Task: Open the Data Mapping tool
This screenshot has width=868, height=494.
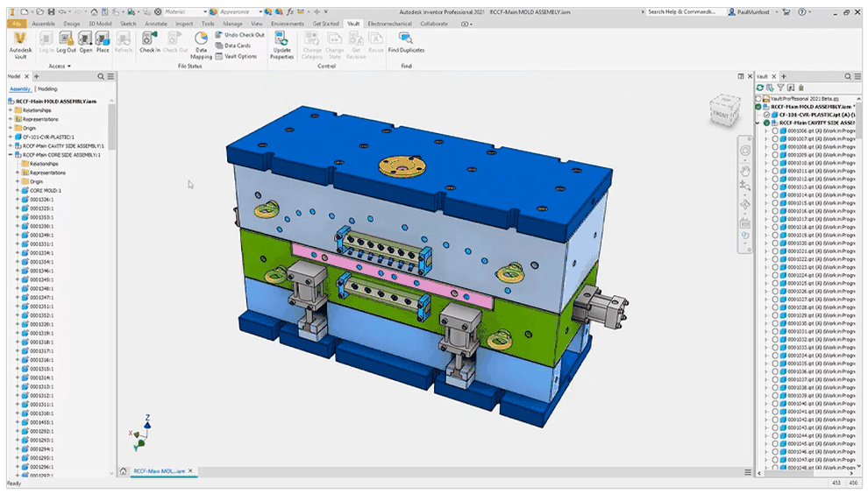Action: (x=201, y=45)
